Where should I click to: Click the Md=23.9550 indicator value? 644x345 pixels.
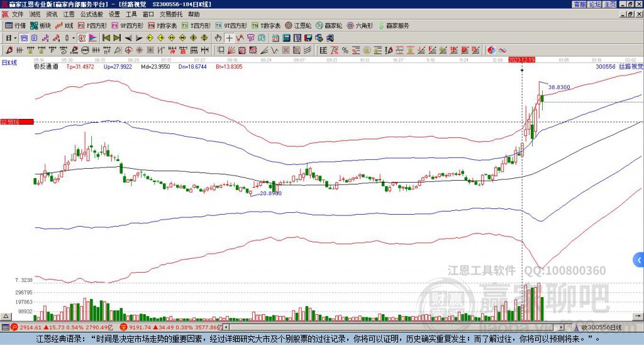pyautogui.click(x=156, y=66)
